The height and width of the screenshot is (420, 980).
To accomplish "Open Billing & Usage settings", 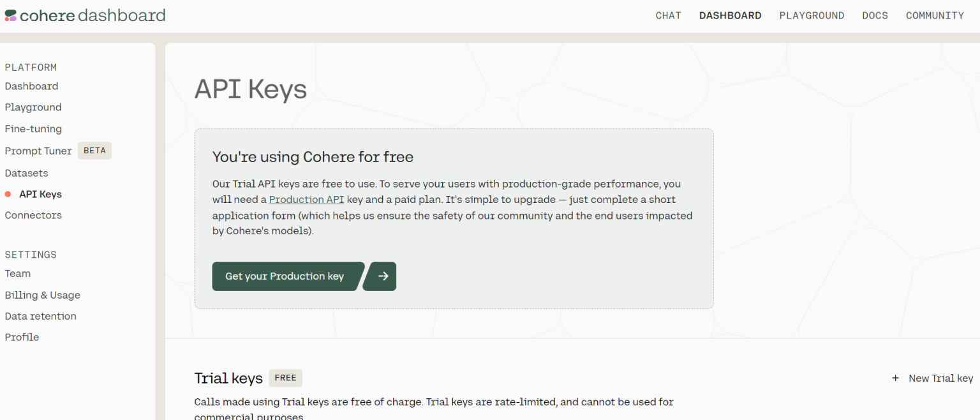I will click(x=42, y=295).
